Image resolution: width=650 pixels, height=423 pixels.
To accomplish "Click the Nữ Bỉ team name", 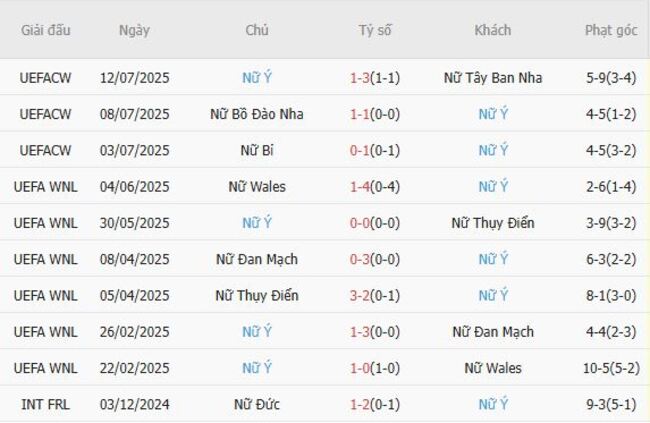I will click(x=257, y=150).
